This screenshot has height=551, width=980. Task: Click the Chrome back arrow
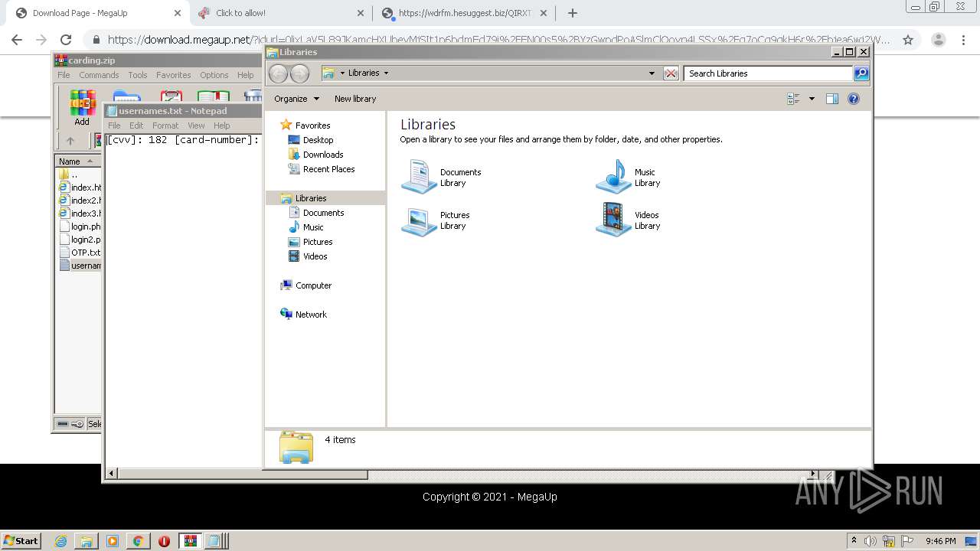[x=17, y=40]
